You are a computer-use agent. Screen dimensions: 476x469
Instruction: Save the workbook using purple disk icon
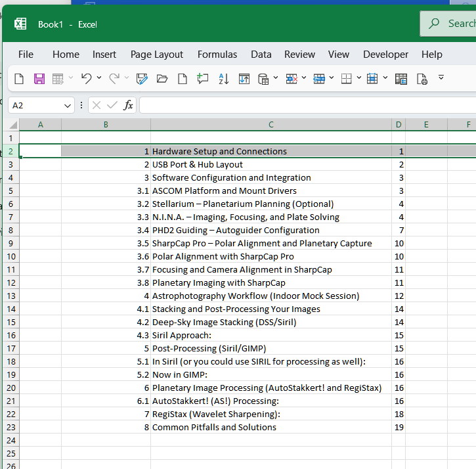[39, 79]
